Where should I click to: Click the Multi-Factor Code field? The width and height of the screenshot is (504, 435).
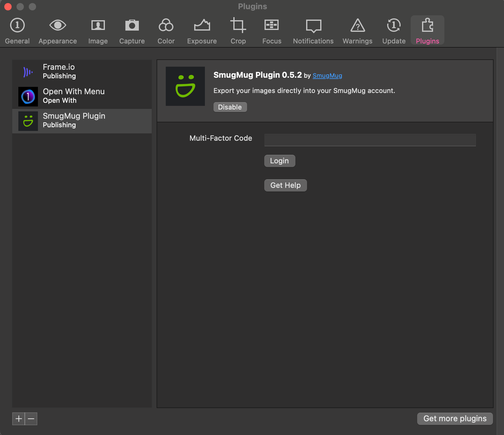(370, 140)
